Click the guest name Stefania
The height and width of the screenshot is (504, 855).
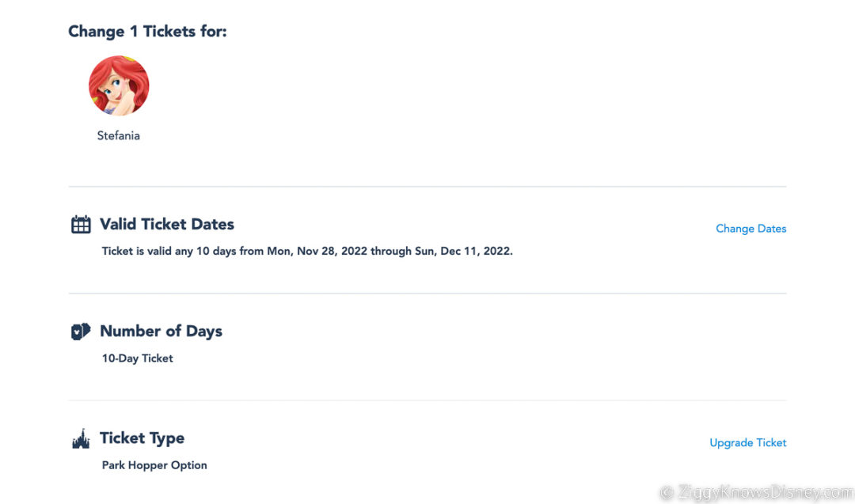119,136
